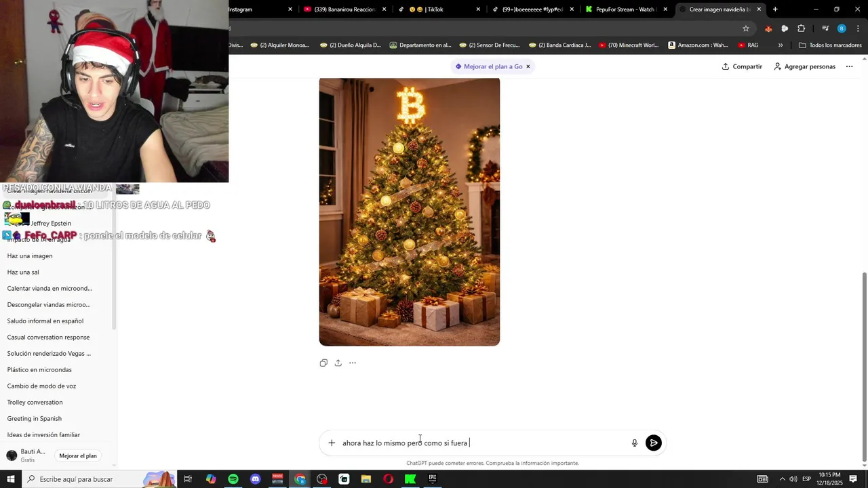Screen dimensions: 868x488
Task: Switch to the Instagram tab
Action: click(260, 9)
